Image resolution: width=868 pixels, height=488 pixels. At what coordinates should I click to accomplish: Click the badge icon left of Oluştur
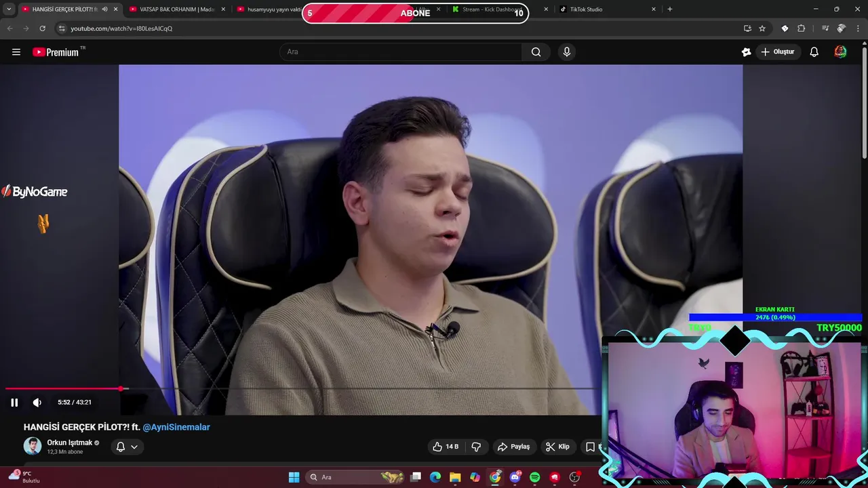pyautogui.click(x=746, y=52)
